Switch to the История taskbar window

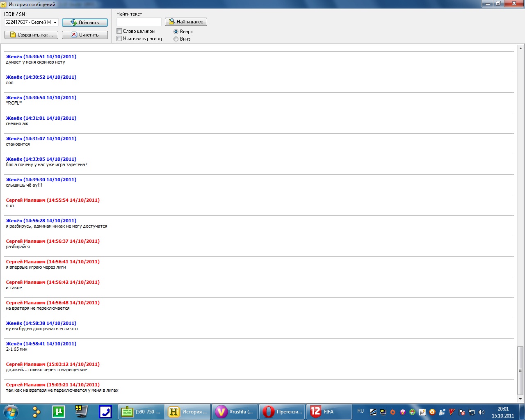(188, 412)
